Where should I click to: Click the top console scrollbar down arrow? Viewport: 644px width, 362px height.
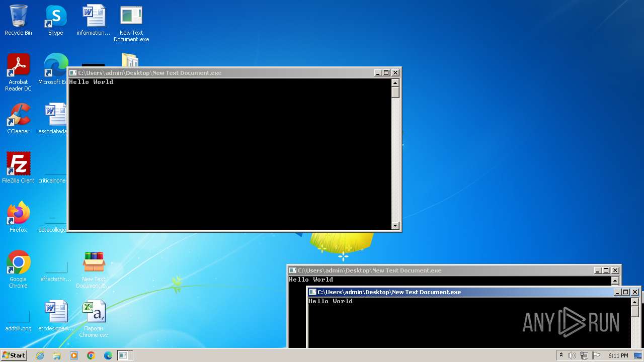(x=395, y=226)
